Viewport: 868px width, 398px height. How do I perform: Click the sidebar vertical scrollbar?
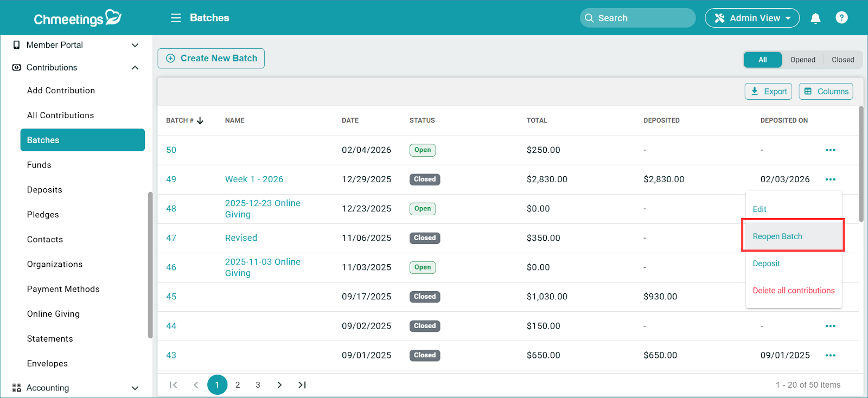150,266
